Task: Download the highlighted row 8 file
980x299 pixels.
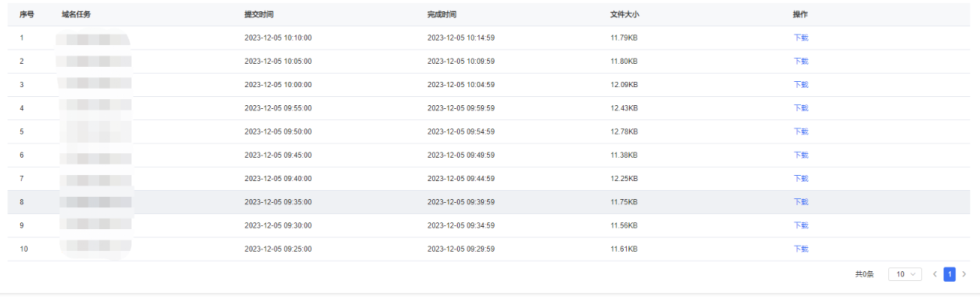Action: click(x=800, y=201)
